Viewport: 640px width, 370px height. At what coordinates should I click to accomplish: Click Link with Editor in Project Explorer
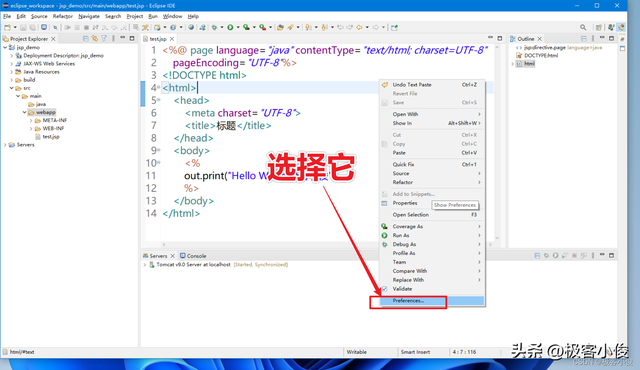coord(95,38)
